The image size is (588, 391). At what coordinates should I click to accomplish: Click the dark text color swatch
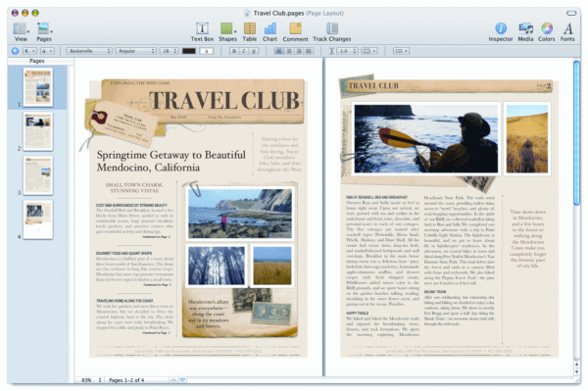[x=188, y=51]
